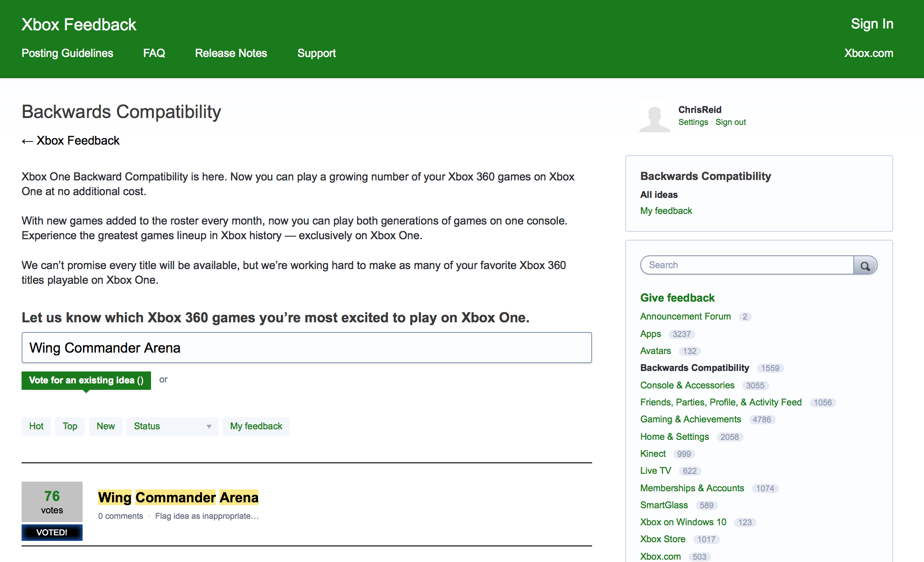
Task: Open the Status dropdown filter
Action: point(172,426)
